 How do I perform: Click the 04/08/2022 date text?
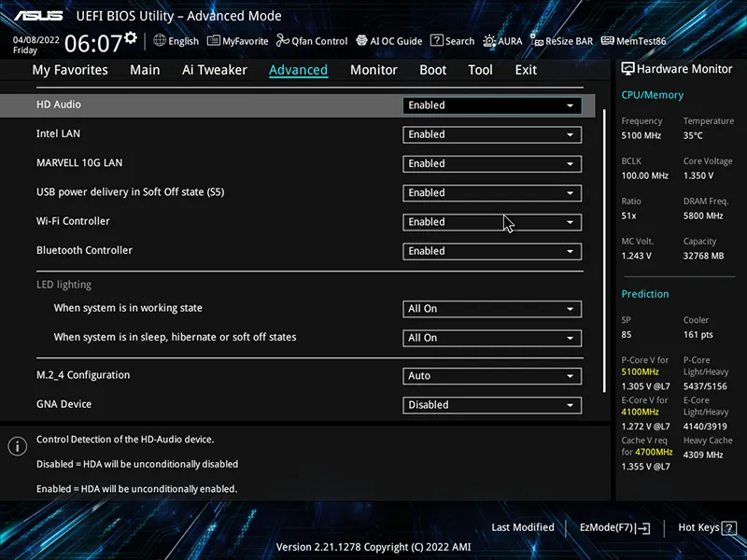point(36,40)
